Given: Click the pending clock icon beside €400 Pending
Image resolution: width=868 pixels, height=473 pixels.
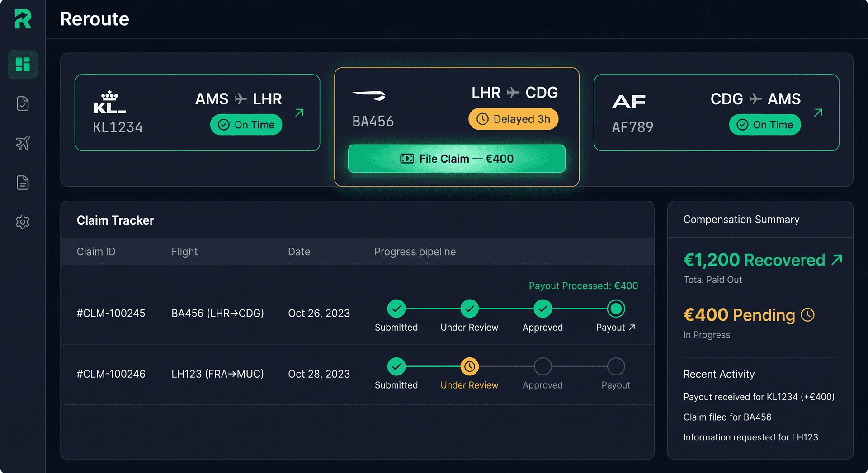Looking at the screenshot, I should click(808, 315).
